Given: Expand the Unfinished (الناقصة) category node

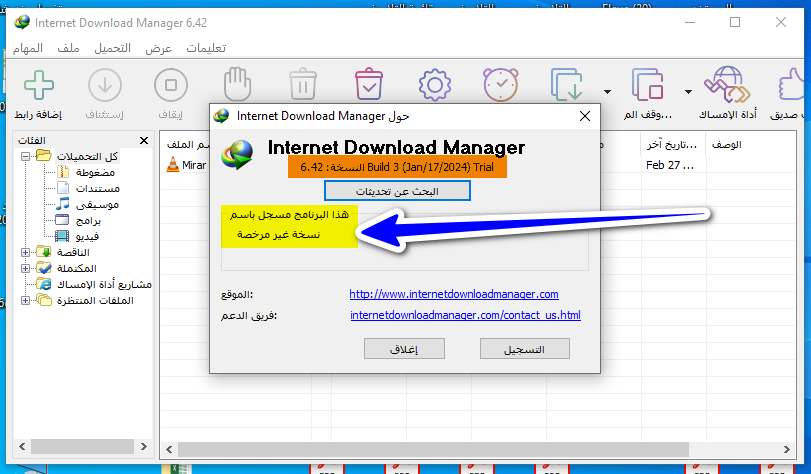Looking at the screenshot, I should tap(25, 252).
